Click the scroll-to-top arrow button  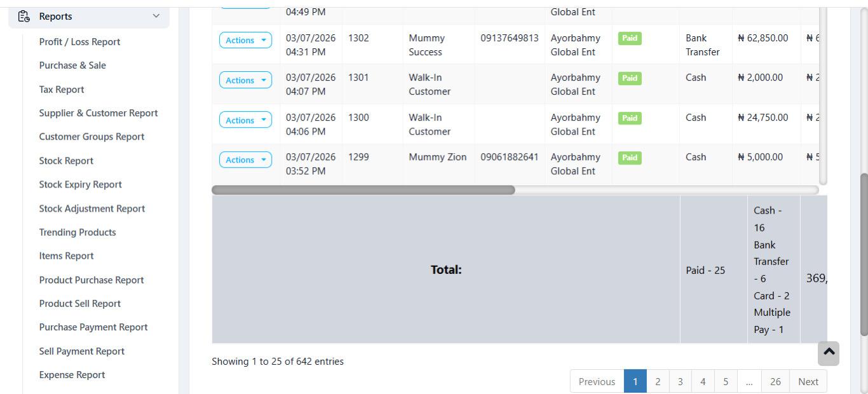coord(829,353)
